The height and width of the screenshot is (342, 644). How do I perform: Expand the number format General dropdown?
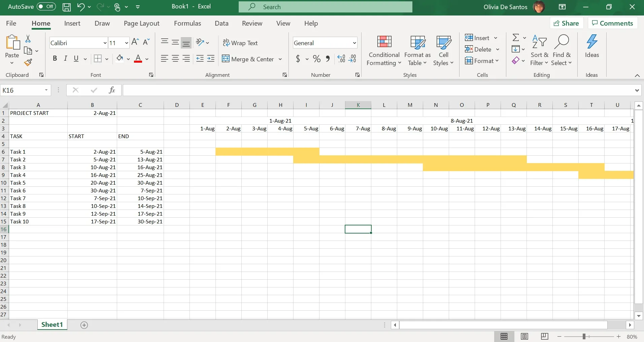(x=354, y=43)
